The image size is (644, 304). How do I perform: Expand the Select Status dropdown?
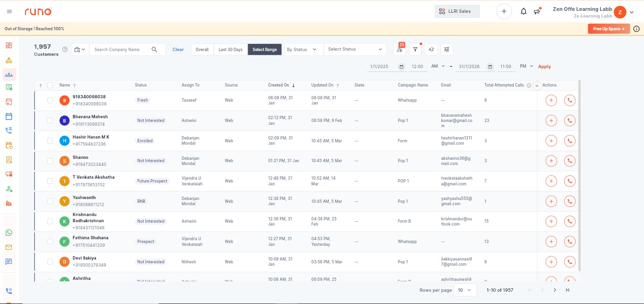(x=355, y=49)
